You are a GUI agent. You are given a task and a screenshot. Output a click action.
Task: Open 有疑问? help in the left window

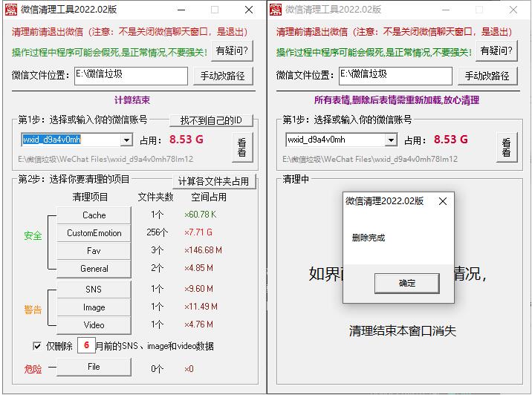pos(232,50)
